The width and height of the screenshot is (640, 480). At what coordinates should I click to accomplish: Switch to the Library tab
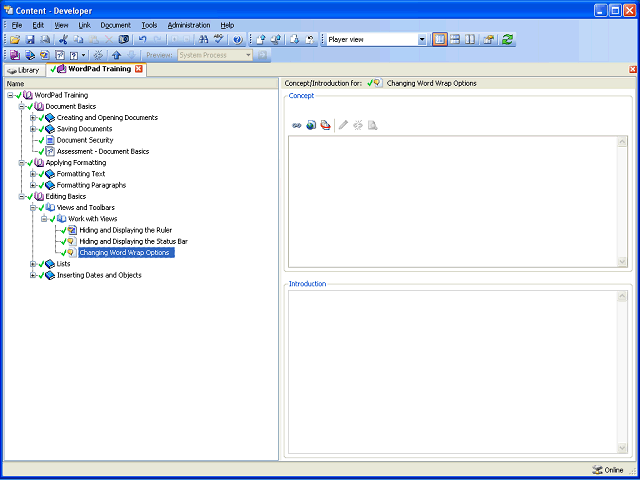(x=24, y=70)
